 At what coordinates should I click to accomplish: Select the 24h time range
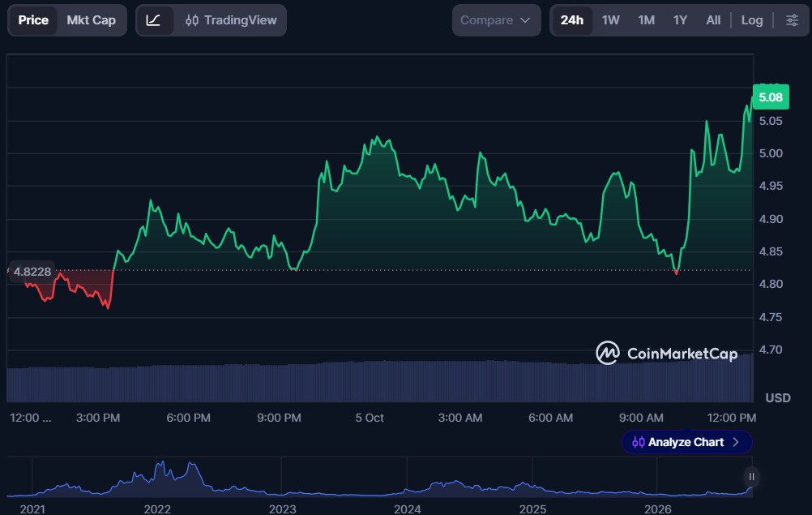(x=571, y=20)
